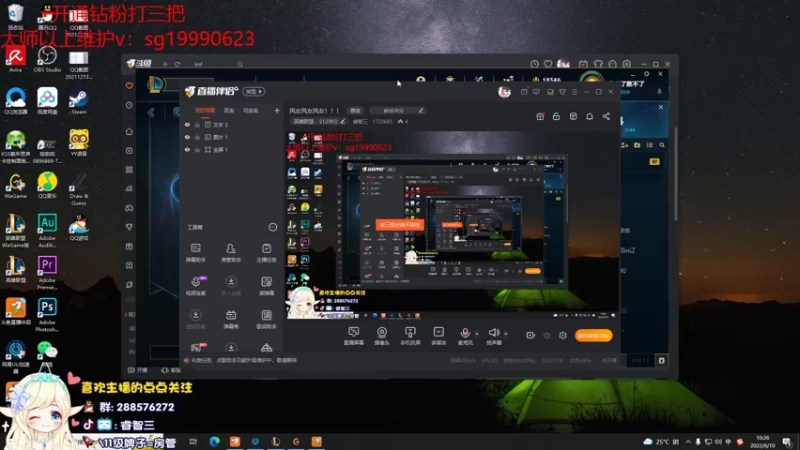
Task: Add a 多媒体 media source
Action: [x=438, y=336]
